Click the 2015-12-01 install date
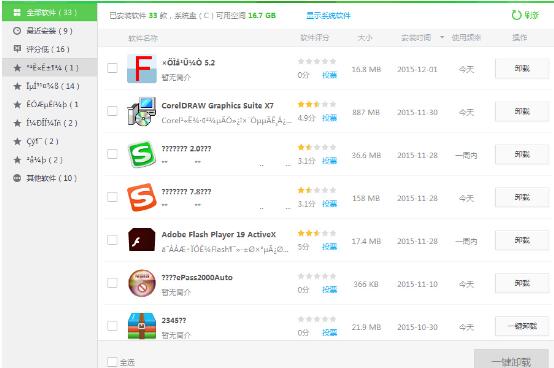 [x=417, y=69]
